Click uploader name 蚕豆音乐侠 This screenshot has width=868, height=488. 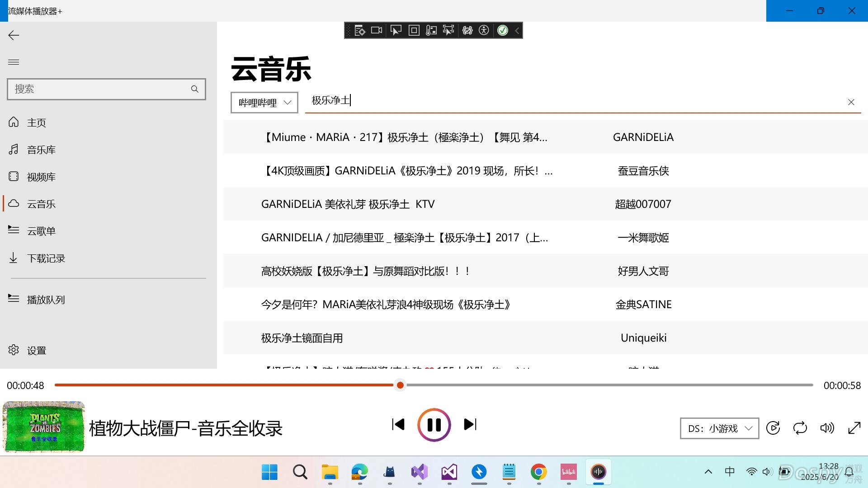643,171
